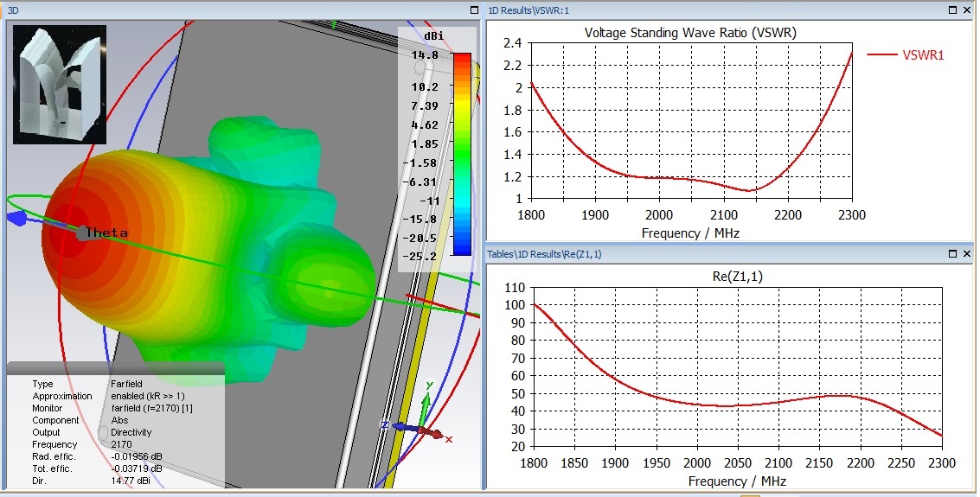Click the '2.4' tick on VSWR y-axis

pos(513,43)
